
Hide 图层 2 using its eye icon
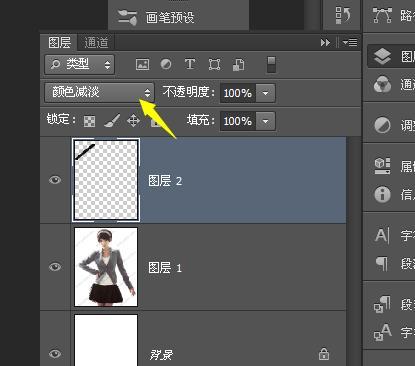55,180
